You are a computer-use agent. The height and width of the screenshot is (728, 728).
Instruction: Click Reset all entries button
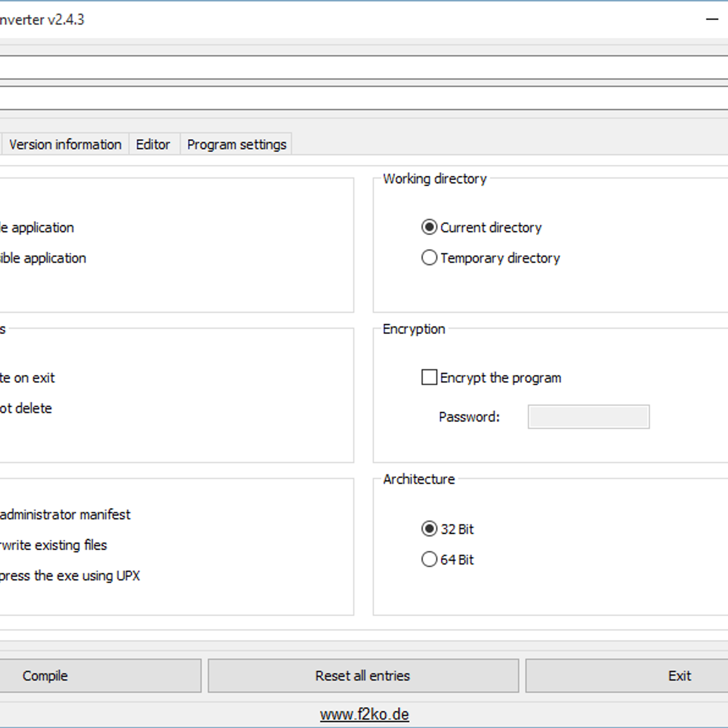coord(363,676)
